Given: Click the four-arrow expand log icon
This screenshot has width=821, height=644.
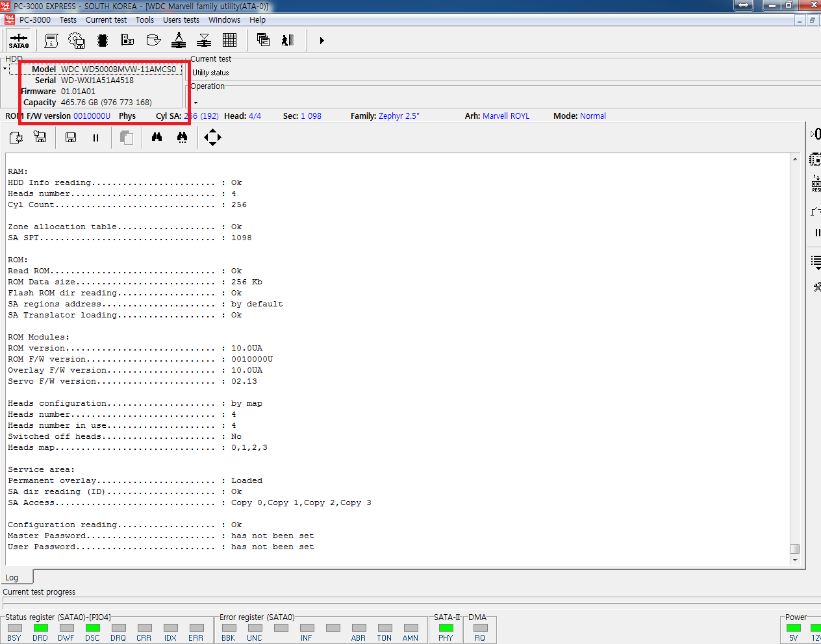Looking at the screenshot, I should point(212,137).
